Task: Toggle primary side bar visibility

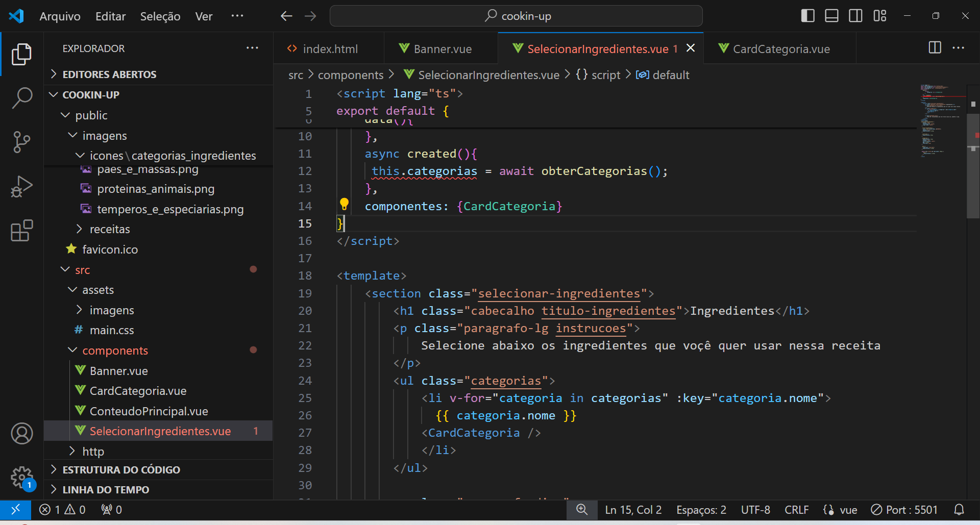Action: click(807, 16)
